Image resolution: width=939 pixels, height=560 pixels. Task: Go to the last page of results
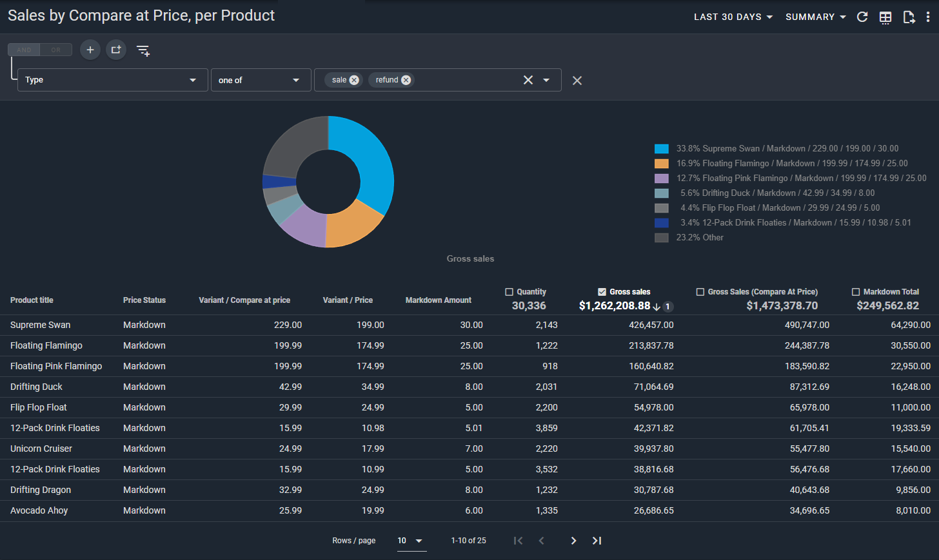(x=597, y=541)
